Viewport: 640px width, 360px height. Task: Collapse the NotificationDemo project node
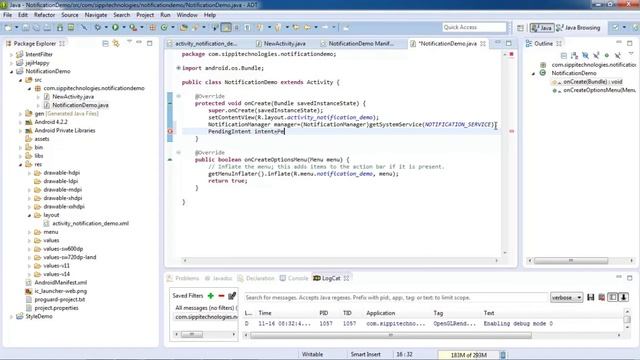11,71
